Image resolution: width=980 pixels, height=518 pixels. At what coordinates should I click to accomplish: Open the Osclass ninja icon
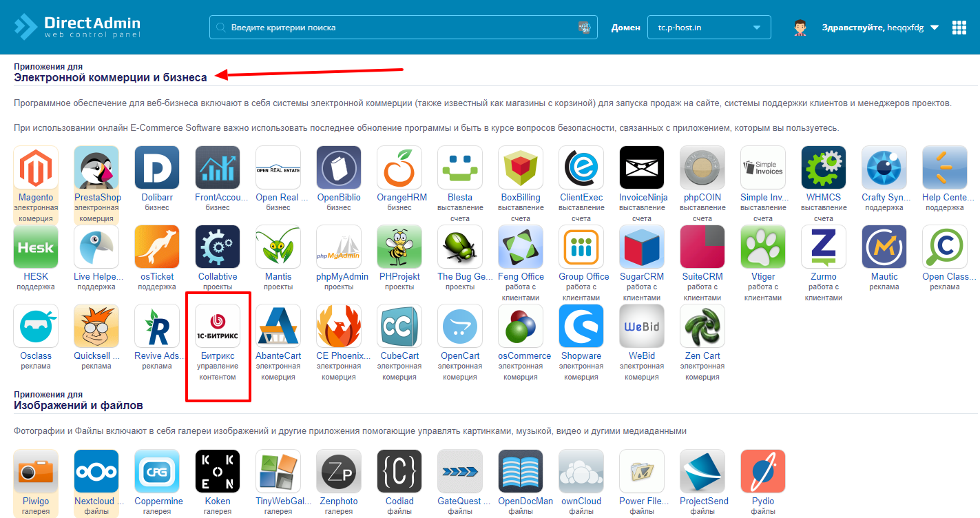point(36,327)
